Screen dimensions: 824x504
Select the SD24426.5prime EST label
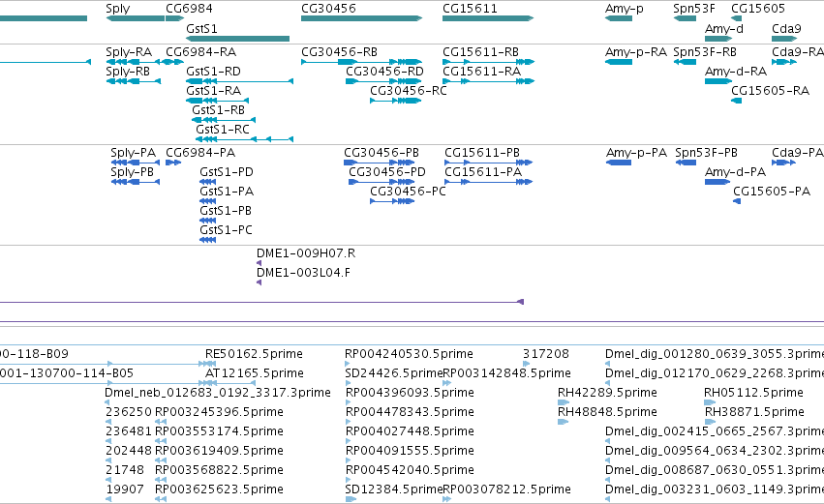pyautogui.click(x=394, y=373)
